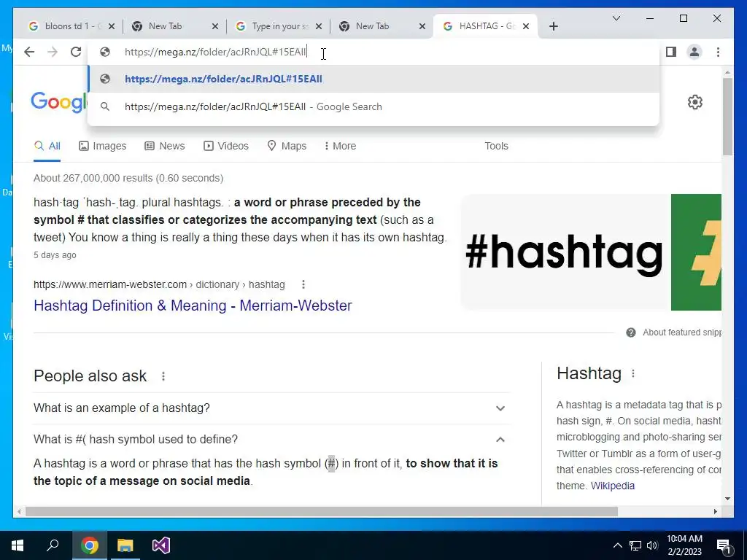747x560 pixels.
Task: Select the All search filter
Action: click(47, 146)
